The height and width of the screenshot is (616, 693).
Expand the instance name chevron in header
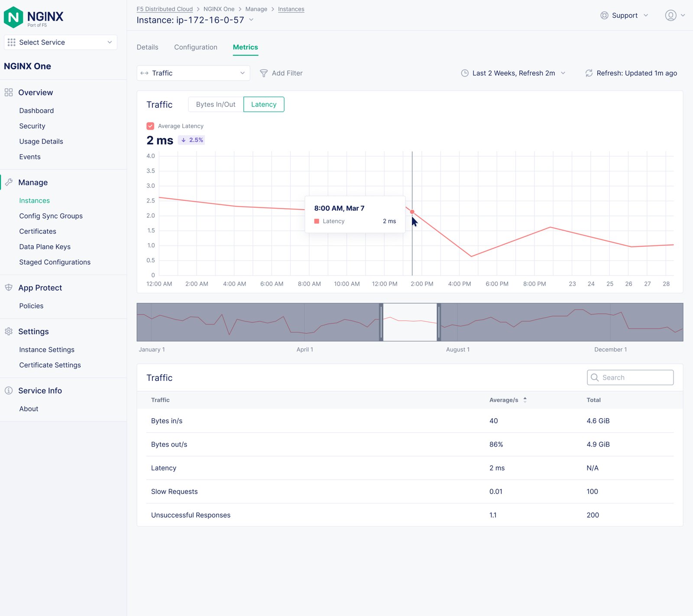[251, 20]
